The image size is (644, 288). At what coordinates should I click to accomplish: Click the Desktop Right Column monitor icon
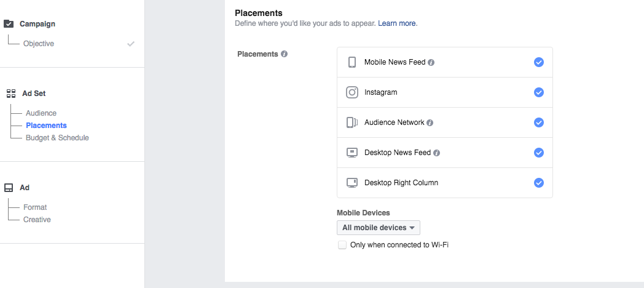352,183
